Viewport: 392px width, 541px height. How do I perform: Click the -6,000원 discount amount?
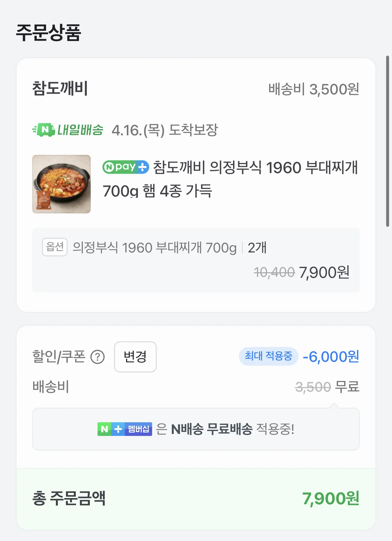click(331, 357)
